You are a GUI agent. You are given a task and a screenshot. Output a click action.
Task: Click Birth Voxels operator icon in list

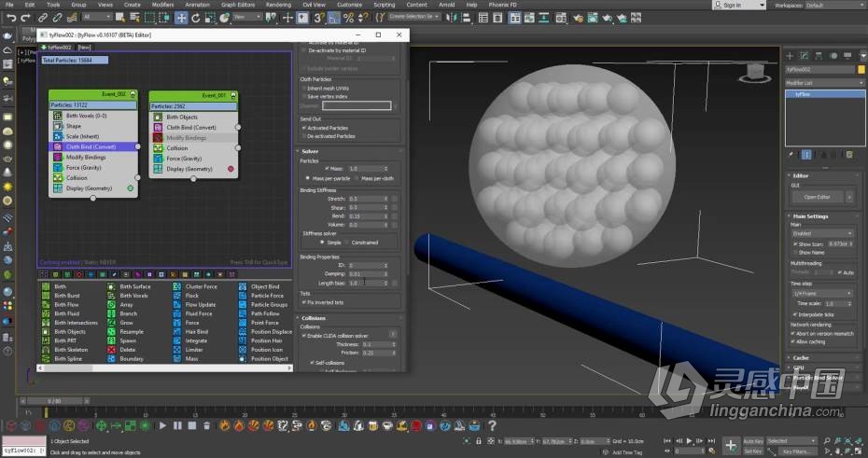click(x=111, y=296)
